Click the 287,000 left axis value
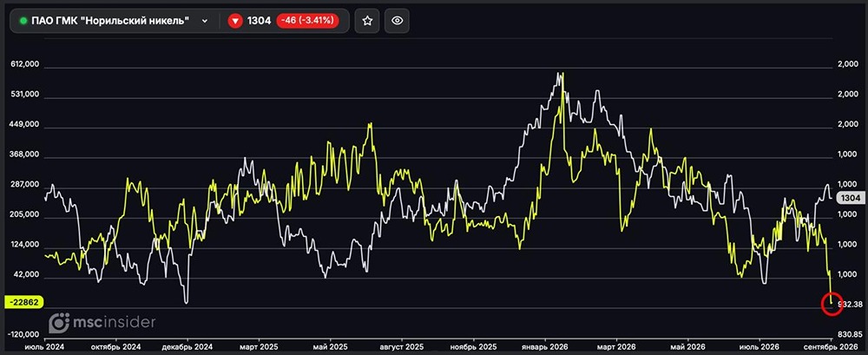This screenshot has height=355, width=868. coord(24,185)
